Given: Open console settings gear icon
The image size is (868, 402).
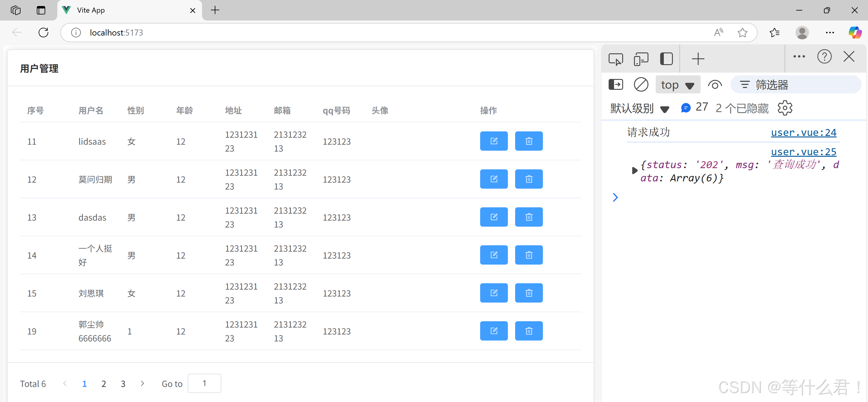Looking at the screenshot, I should [x=784, y=108].
